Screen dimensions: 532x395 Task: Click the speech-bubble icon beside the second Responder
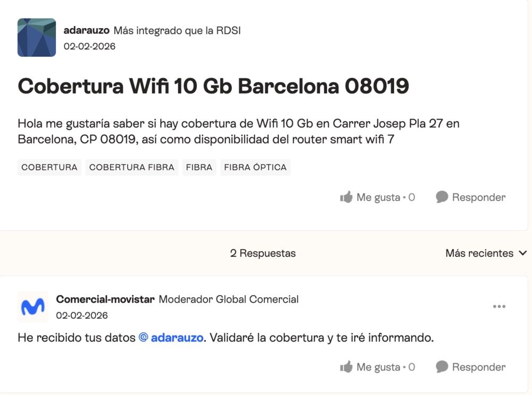tap(442, 367)
